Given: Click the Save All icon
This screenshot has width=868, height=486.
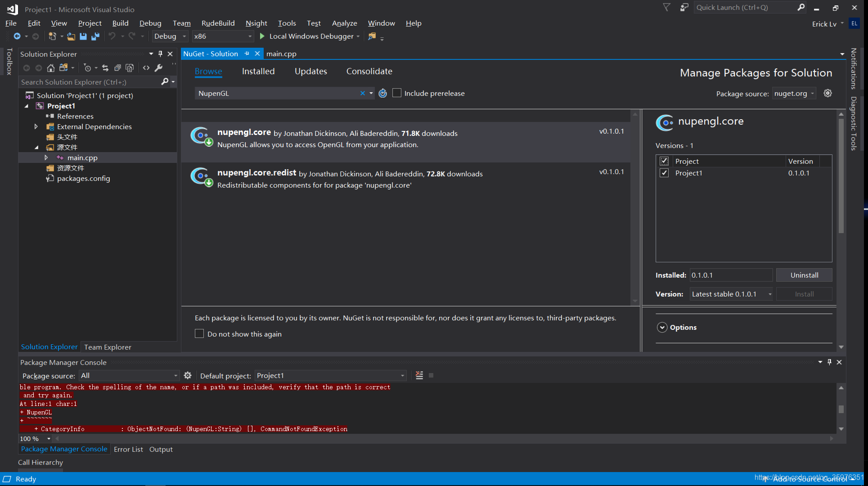Looking at the screenshot, I should click(x=95, y=36).
